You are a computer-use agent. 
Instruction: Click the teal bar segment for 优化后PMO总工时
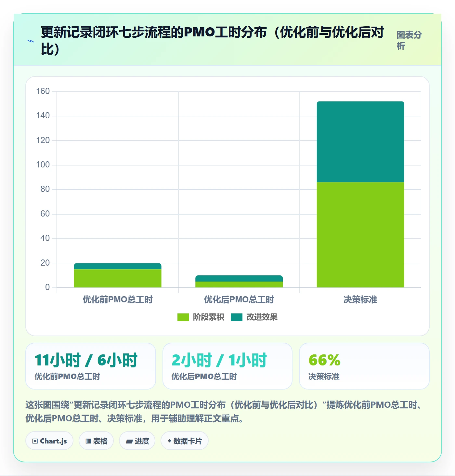(239, 279)
